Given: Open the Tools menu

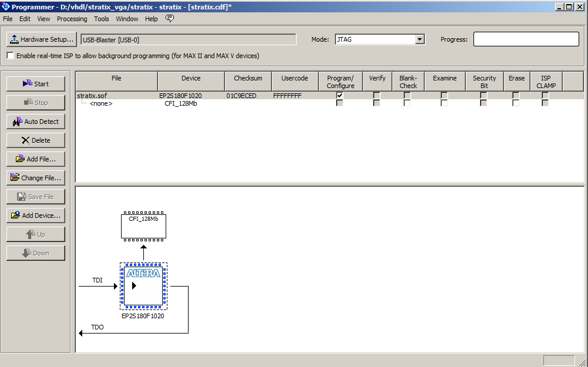Looking at the screenshot, I should (x=101, y=19).
